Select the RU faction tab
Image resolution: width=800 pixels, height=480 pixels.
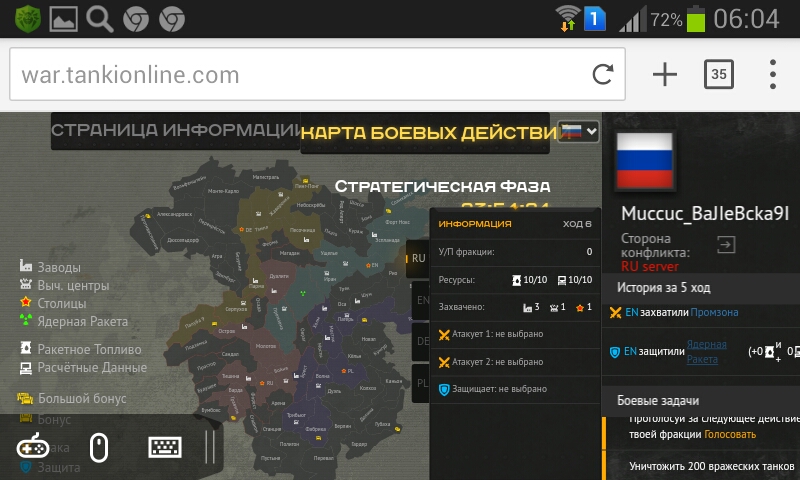coord(418,258)
